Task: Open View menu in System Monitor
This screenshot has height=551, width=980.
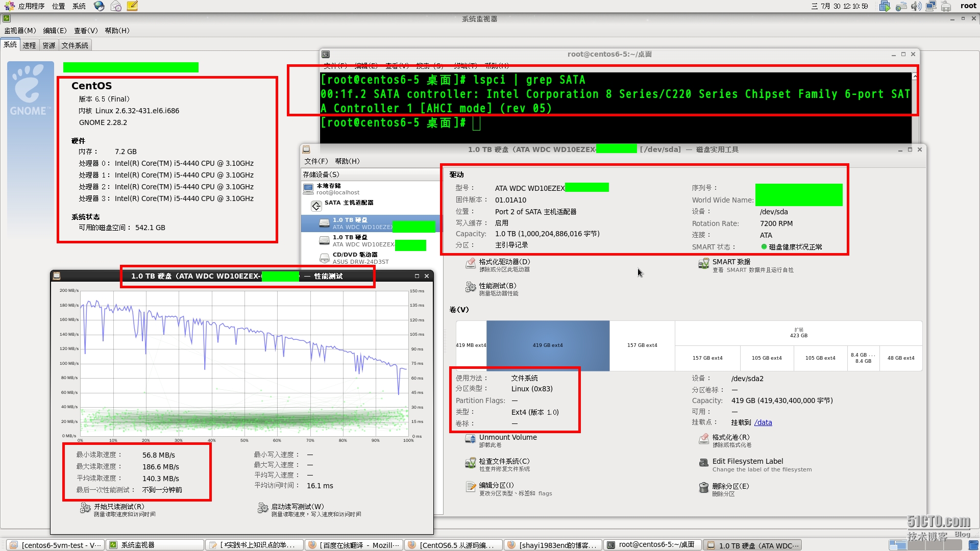Action: [x=86, y=31]
